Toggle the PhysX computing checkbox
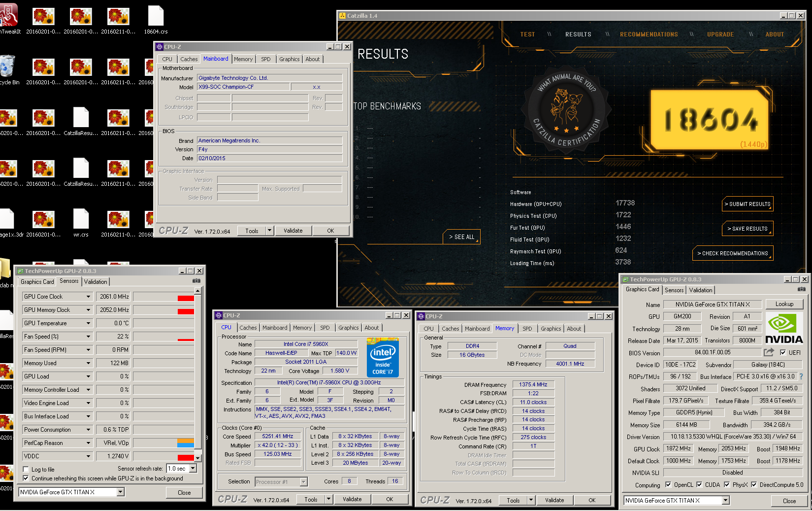The width and height of the screenshot is (812, 511). click(727, 485)
